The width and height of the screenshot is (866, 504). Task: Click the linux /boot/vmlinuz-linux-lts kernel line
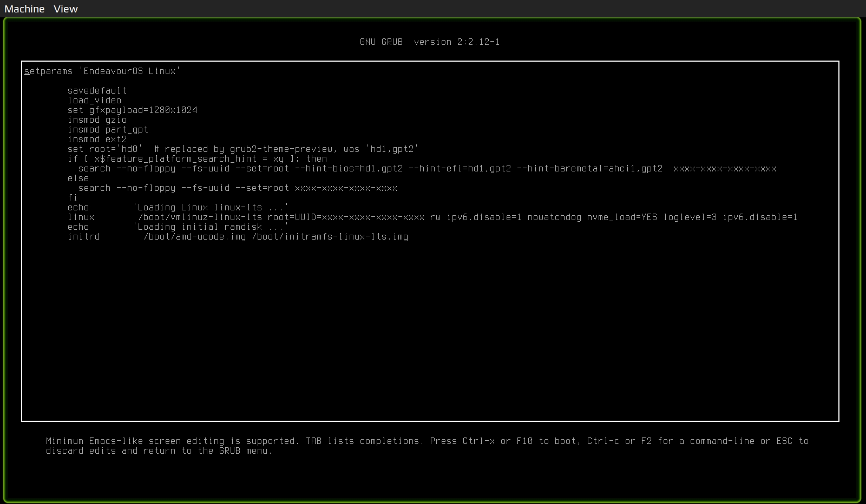pos(432,217)
